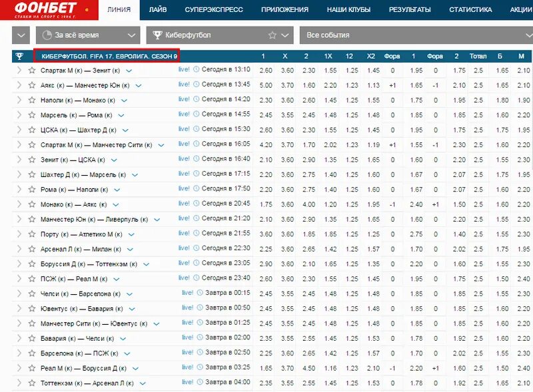Viewport: 533px width, 392px height.
Task: Bet on home win 2.60 for Спартак М — Зенит
Action: tap(266, 71)
